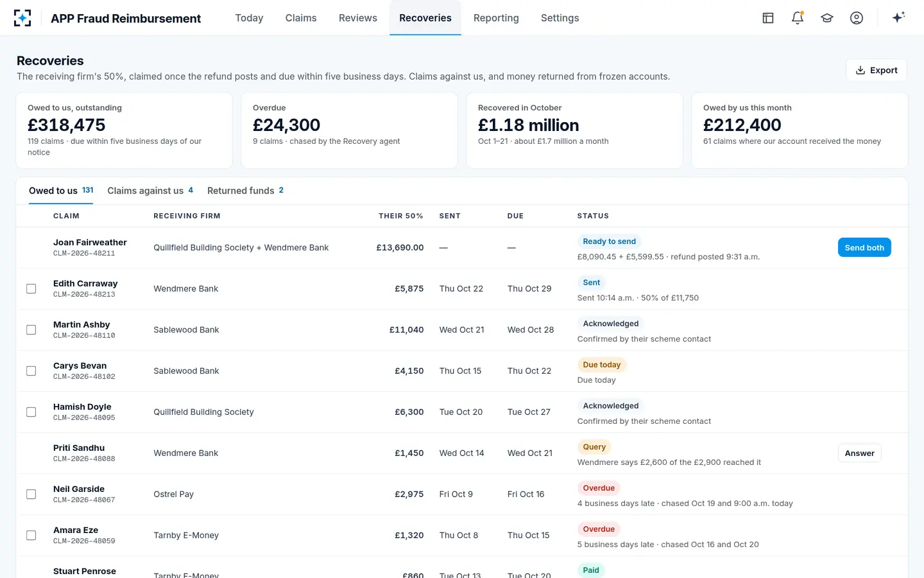Click the THEIR 50% column header

(401, 216)
